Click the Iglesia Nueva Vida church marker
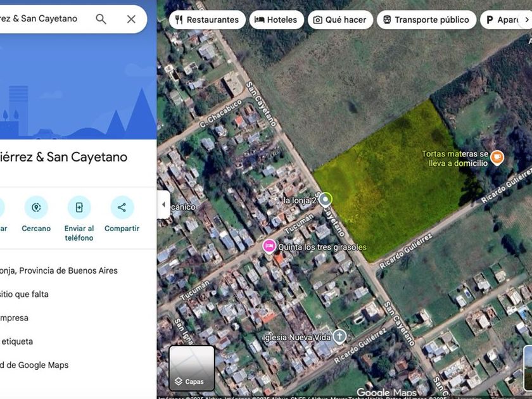 click(339, 336)
